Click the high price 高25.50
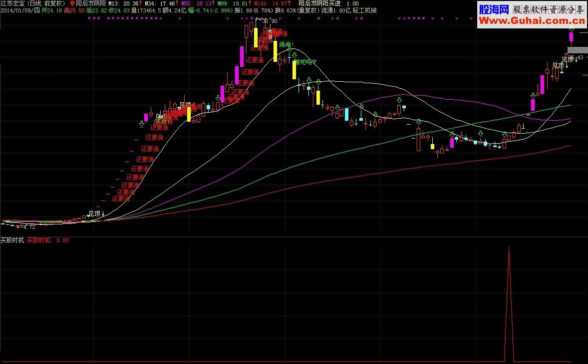 tap(74, 10)
